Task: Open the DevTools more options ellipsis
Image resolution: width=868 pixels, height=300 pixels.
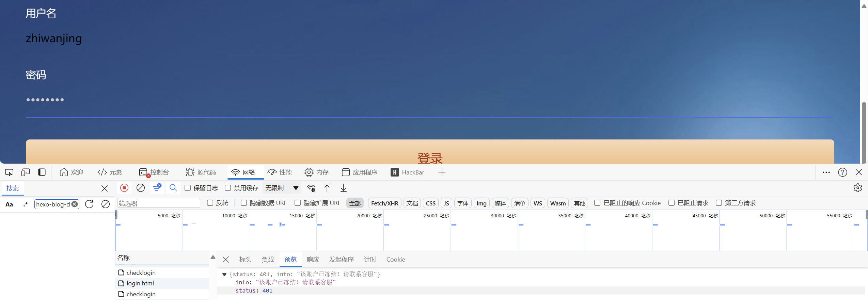Action: tap(826, 172)
